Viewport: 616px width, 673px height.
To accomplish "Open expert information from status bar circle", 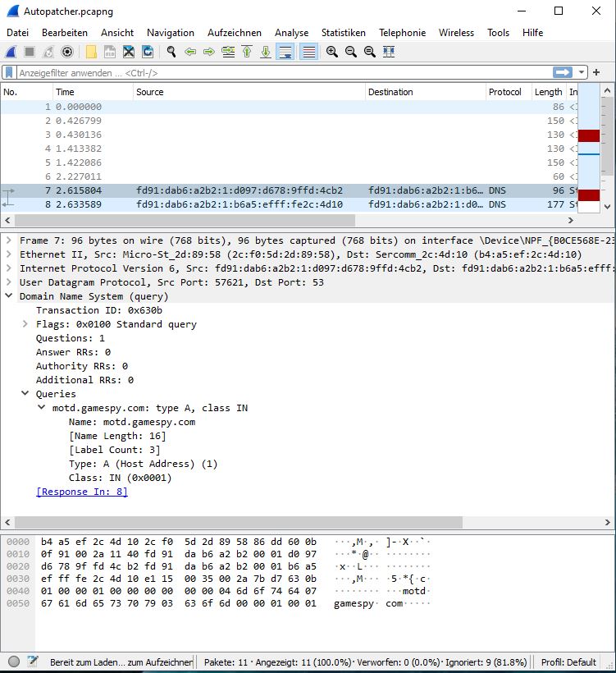I will pos(13,662).
